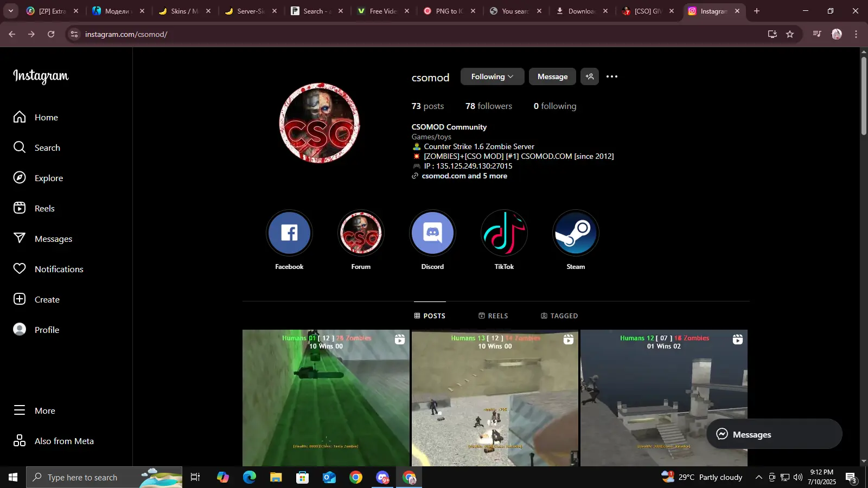Image resolution: width=868 pixels, height=488 pixels.
Task: Expand the Following dropdown button
Action: coord(492,76)
